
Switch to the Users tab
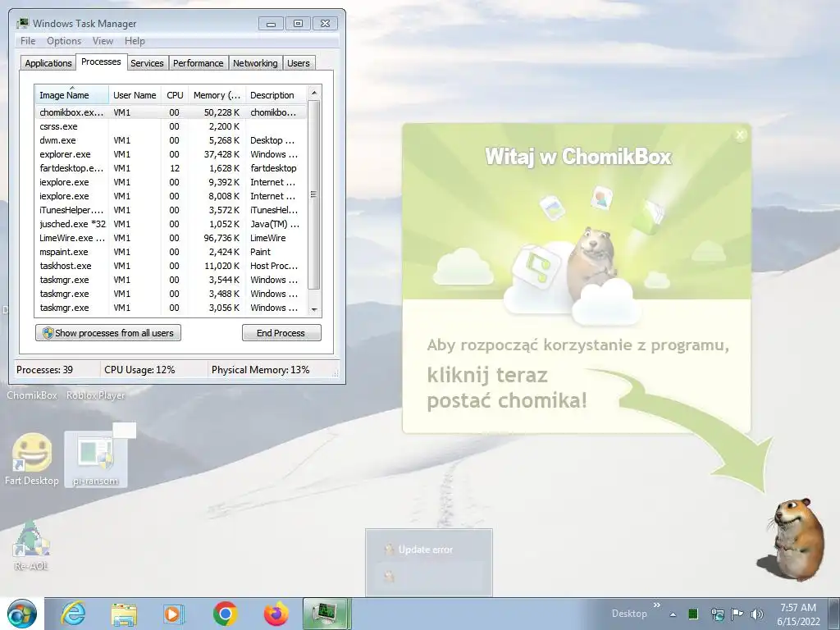[299, 62]
